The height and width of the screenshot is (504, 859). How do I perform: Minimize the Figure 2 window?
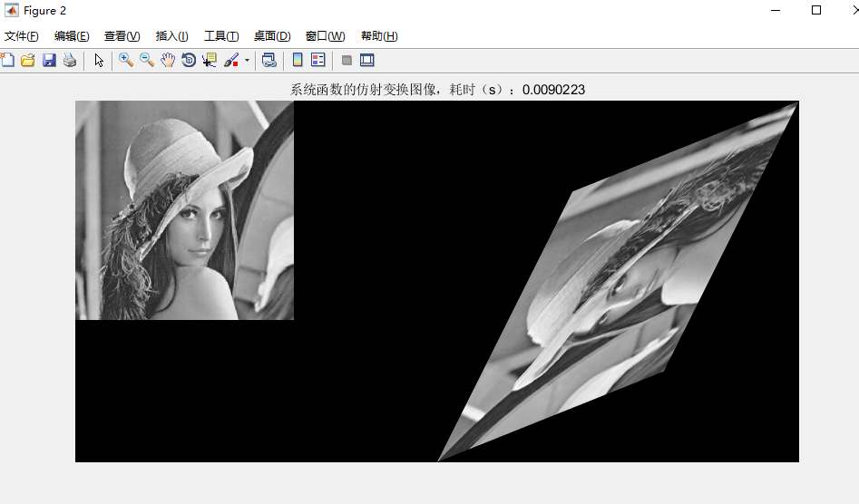point(776,10)
